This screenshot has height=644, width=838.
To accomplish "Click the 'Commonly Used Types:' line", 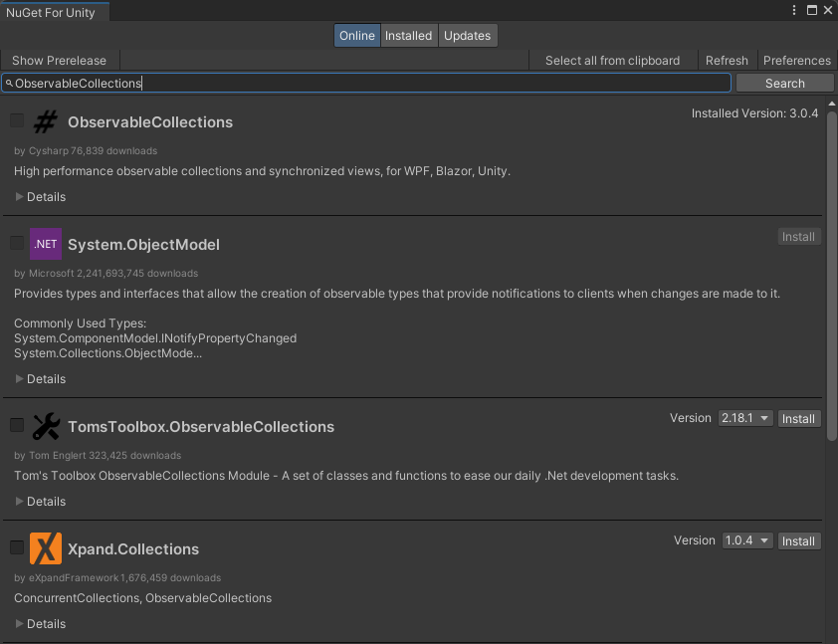I will (x=81, y=323).
